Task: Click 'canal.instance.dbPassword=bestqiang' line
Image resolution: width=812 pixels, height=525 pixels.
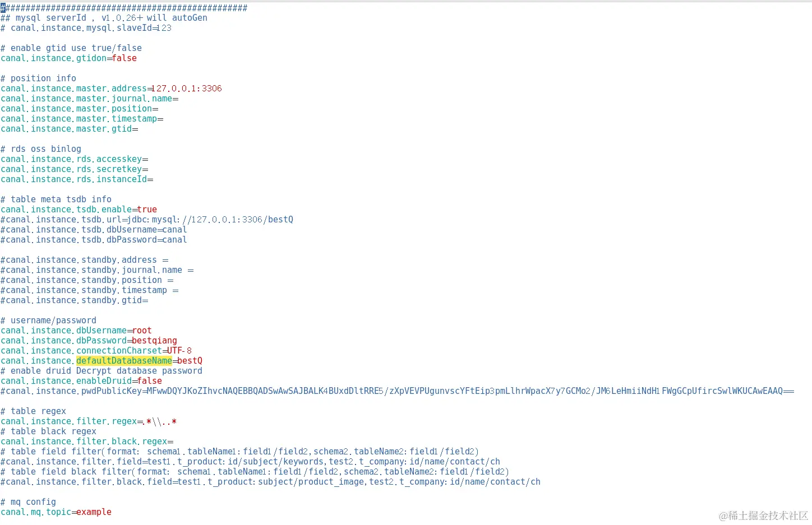Action: click(x=89, y=341)
